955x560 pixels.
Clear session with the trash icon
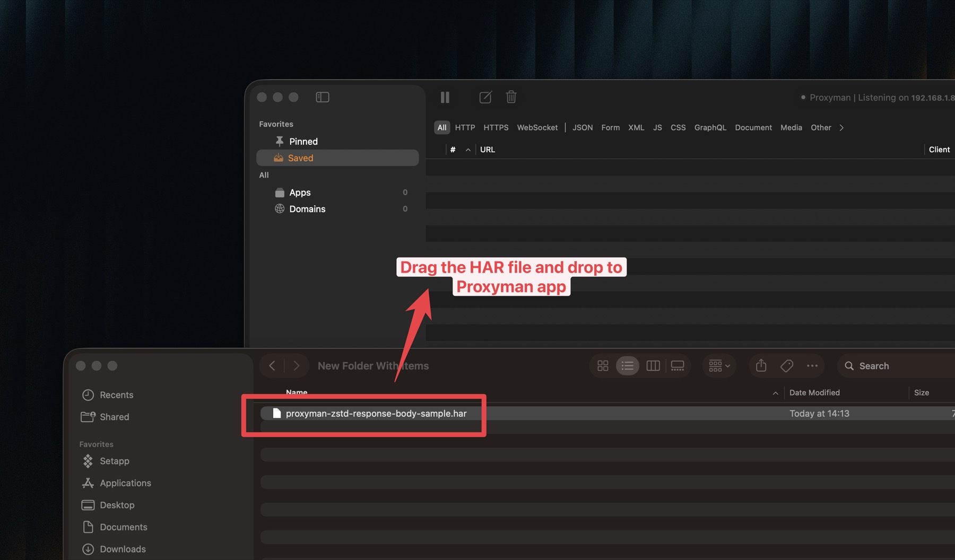pos(511,97)
